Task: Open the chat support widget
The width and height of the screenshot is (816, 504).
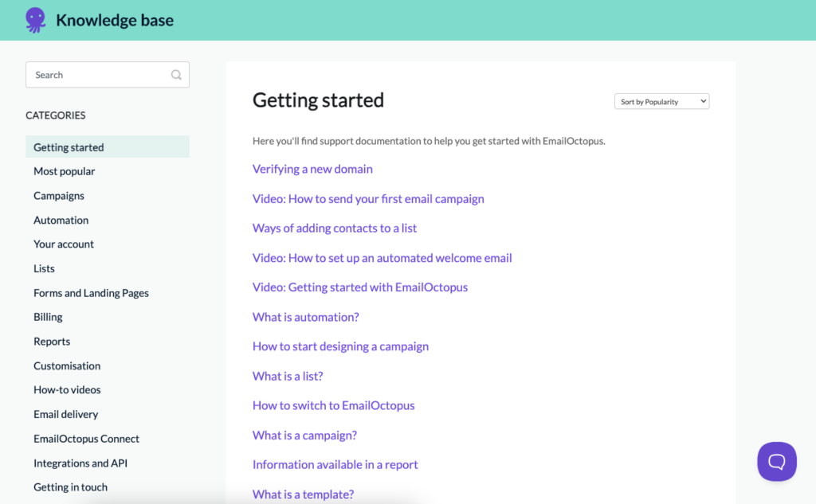Action: (x=776, y=461)
